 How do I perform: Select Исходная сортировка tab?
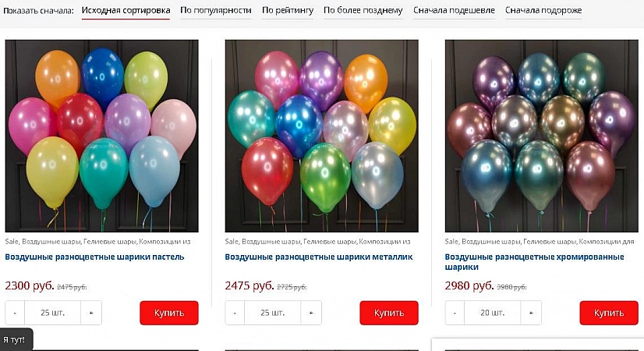coord(126,10)
